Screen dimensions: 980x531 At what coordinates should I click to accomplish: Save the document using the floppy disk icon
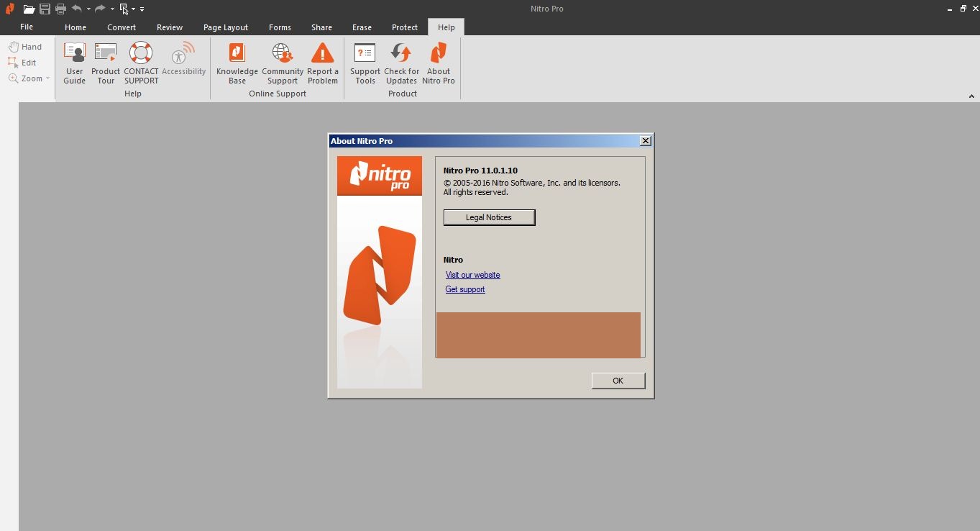pyautogui.click(x=45, y=9)
